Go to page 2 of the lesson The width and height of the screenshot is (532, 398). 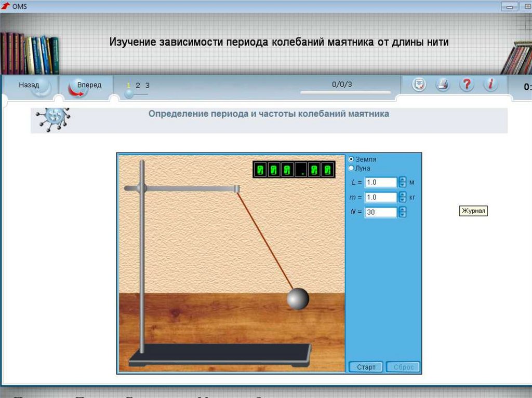click(x=138, y=85)
